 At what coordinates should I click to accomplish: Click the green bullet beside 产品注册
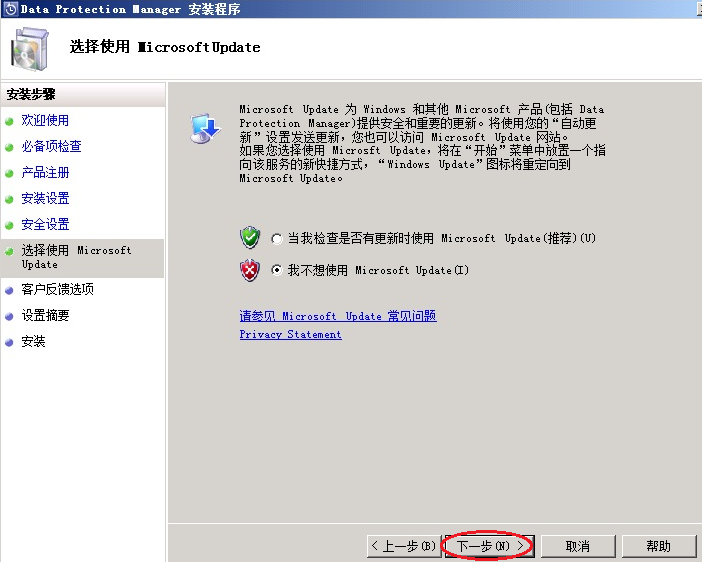(9, 173)
